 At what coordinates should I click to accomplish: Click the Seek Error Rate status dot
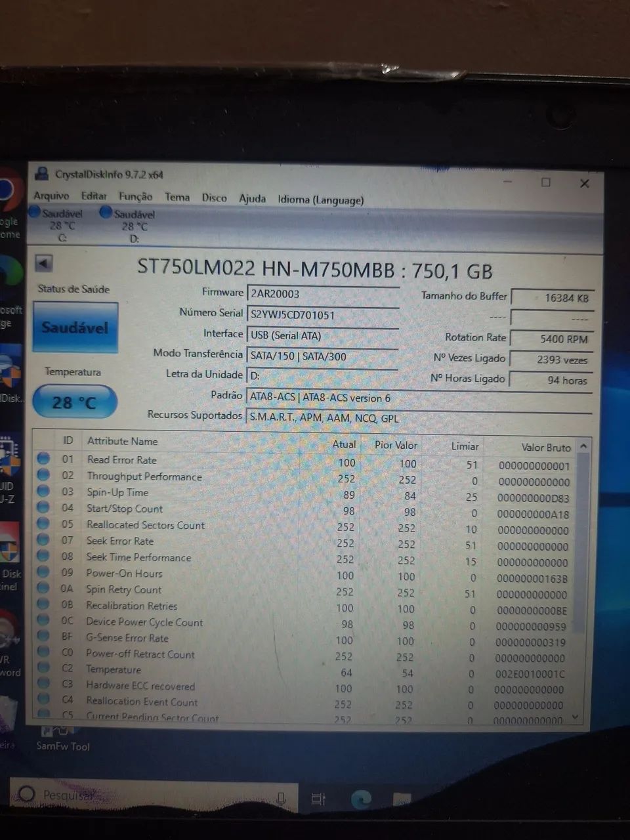(x=43, y=539)
